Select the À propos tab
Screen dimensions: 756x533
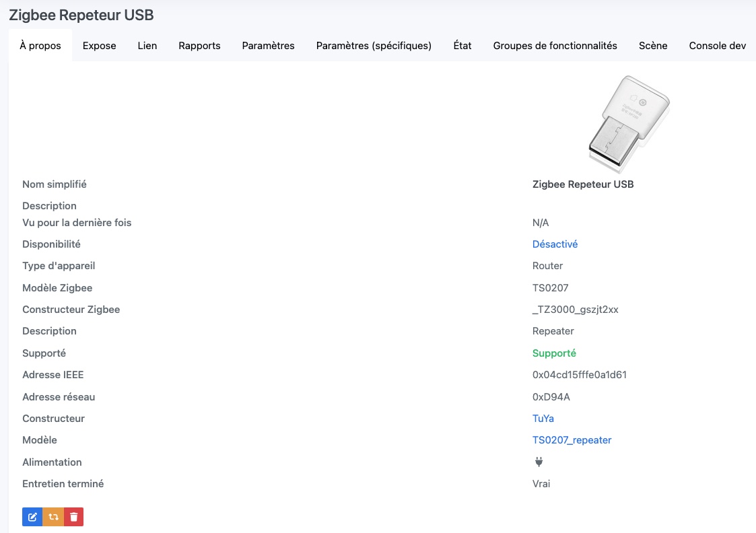[x=40, y=46]
